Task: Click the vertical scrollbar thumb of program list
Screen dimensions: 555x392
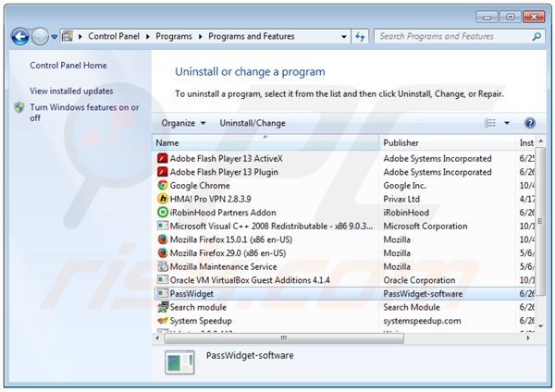Action: point(540,222)
